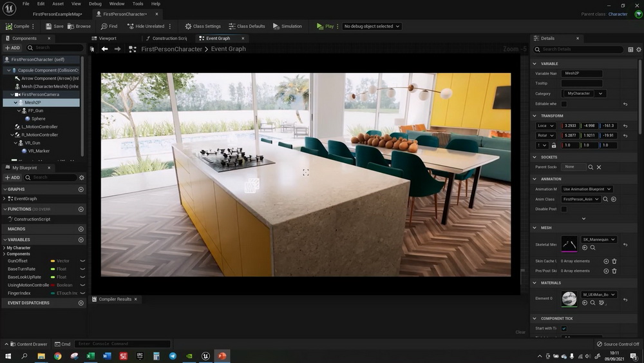Open compile options three-dot menu
Screen dimensions: 644x363
point(33,26)
